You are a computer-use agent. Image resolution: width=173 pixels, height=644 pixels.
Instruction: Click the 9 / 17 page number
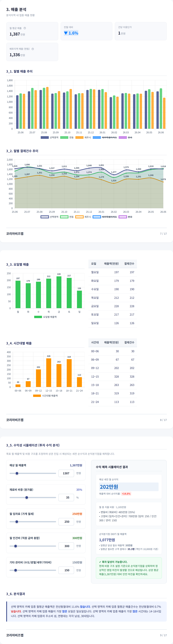click(x=163, y=635)
